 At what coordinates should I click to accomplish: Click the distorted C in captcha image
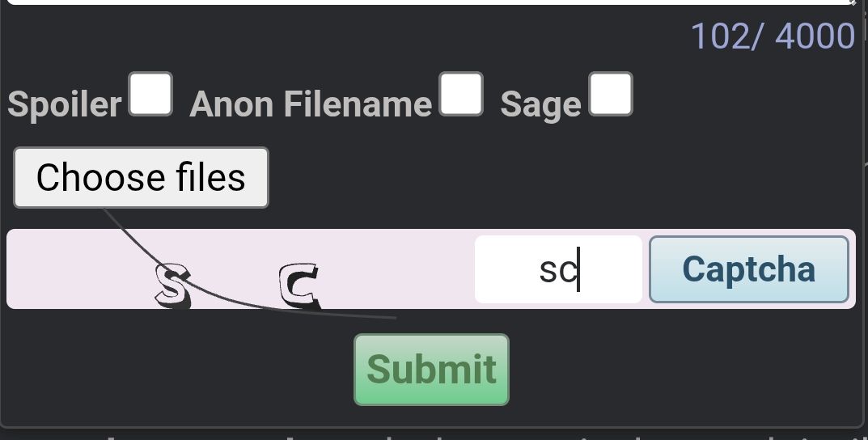(x=299, y=286)
